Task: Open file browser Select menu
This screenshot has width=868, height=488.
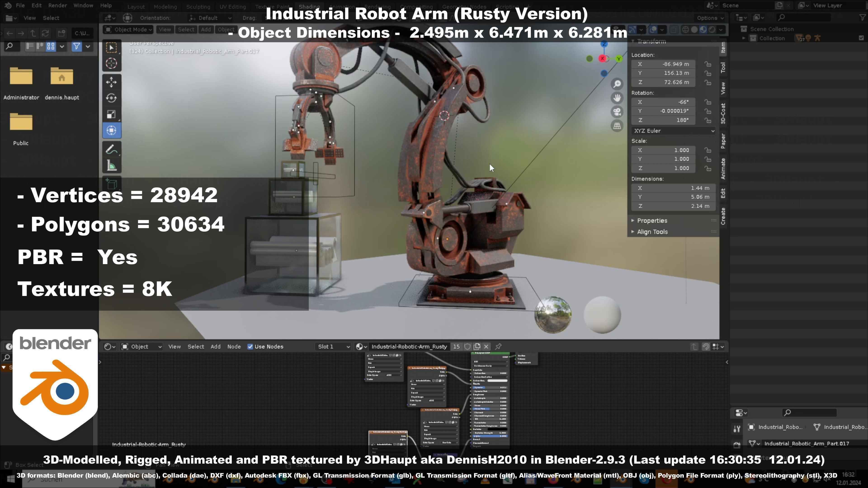Action: coord(51,18)
